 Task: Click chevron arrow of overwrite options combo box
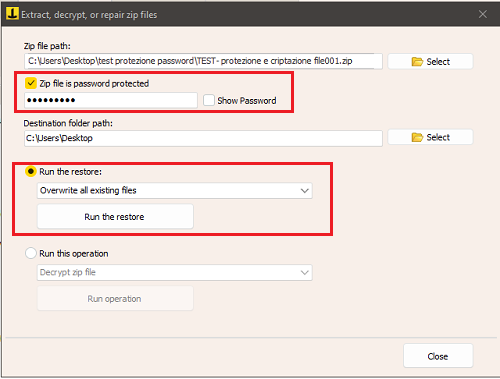[304, 191]
